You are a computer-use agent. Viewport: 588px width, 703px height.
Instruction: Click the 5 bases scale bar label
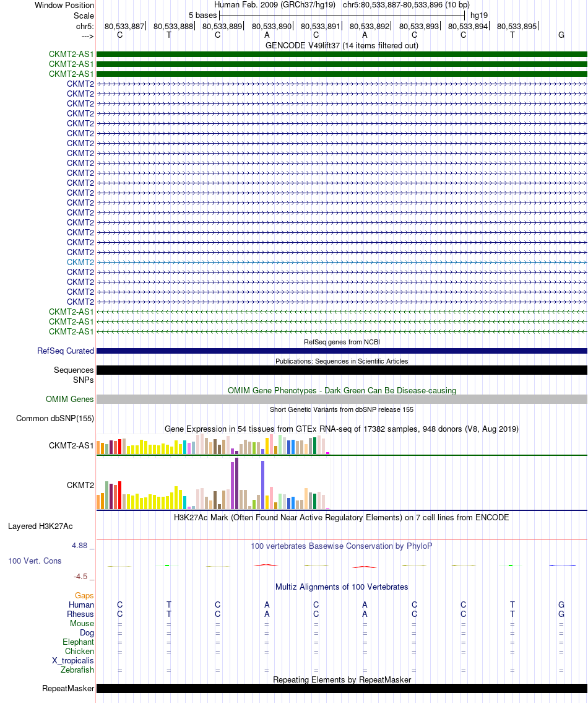202,15
